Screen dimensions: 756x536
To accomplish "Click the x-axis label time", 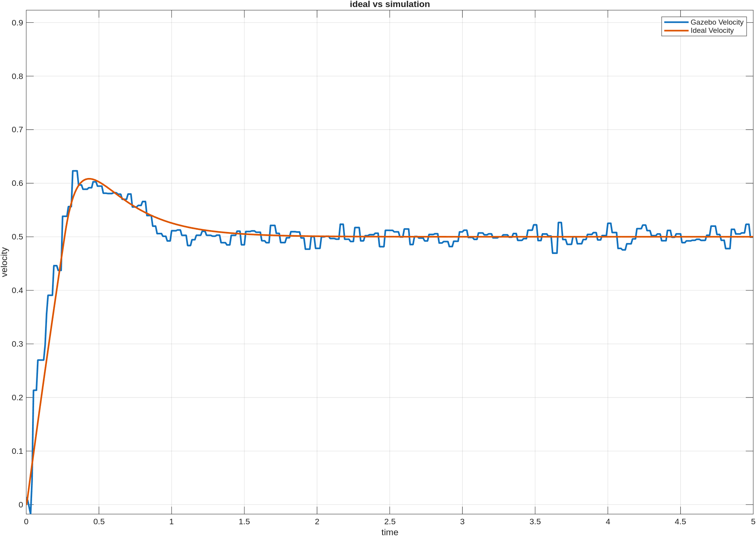I will click(x=390, y=532).
